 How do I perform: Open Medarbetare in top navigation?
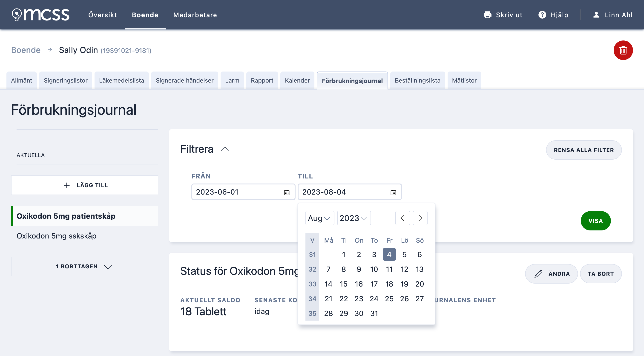point(195,15)
